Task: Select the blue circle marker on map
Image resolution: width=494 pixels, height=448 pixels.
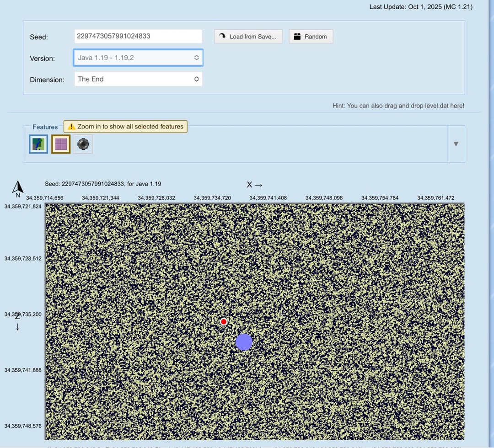Action: [x=244, y=342]
